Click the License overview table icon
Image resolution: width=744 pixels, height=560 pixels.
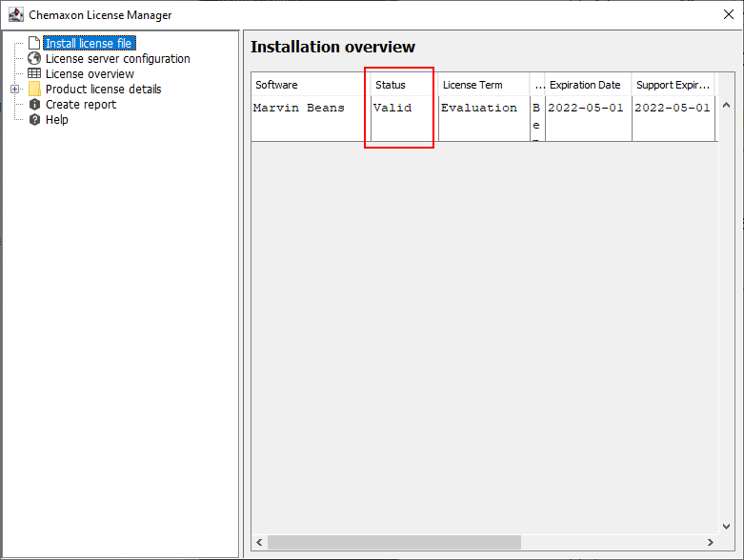coord(34,73)
